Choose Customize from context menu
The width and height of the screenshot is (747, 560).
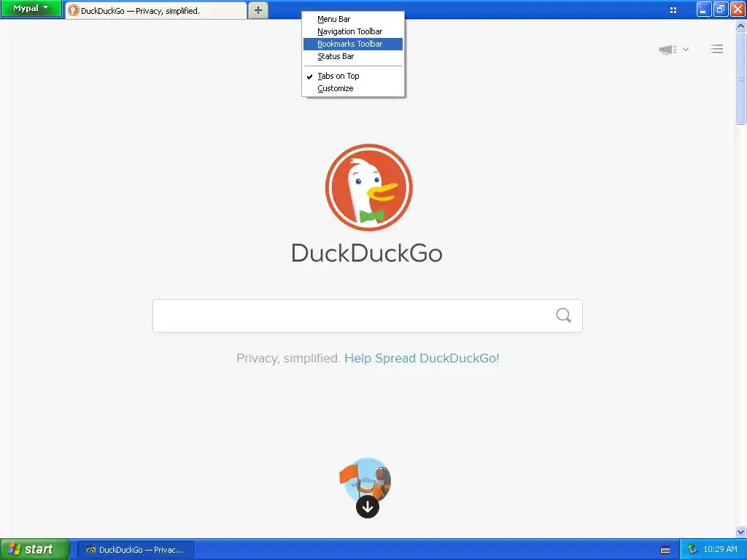click(353, 88)
